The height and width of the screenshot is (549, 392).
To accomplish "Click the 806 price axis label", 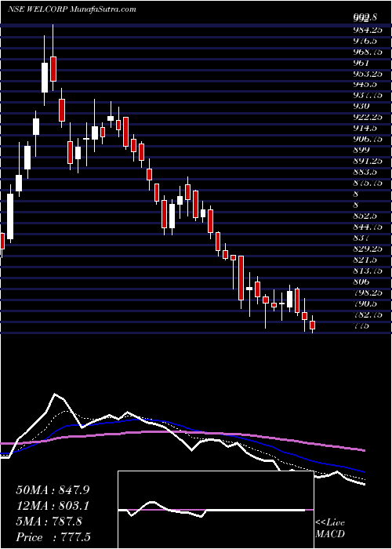I will tap(361, 281).
